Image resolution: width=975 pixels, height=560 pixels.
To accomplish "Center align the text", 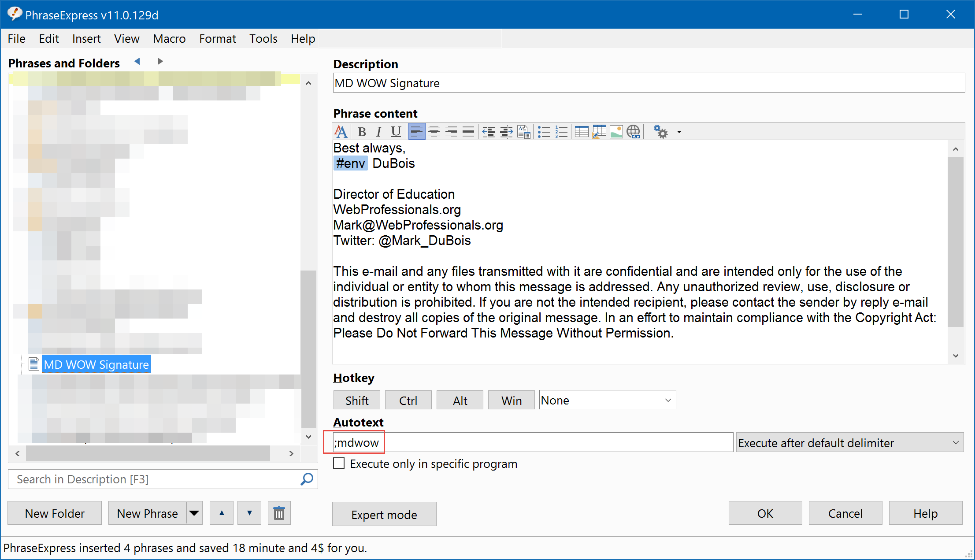I will click(434, 132).
